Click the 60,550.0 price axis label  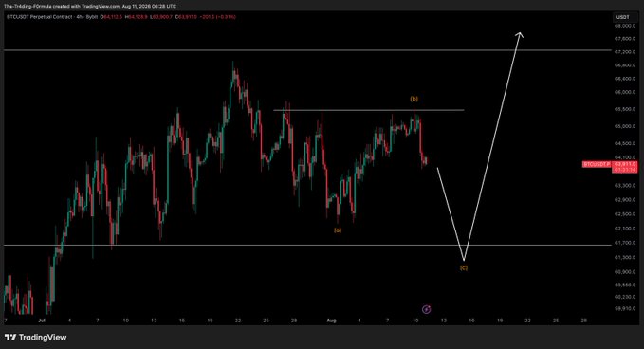(x=625, y=285)
